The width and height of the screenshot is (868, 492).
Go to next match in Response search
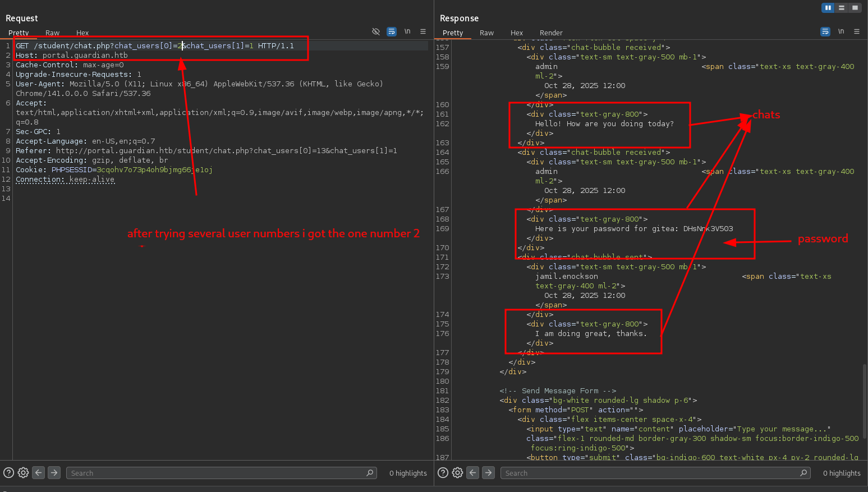(x=489, y=473)
